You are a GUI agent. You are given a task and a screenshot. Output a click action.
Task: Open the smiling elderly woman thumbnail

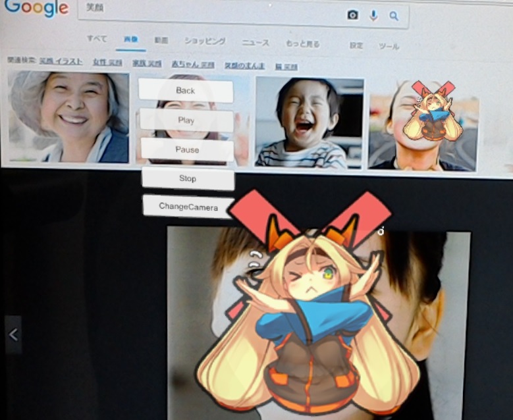pos(68,117)
